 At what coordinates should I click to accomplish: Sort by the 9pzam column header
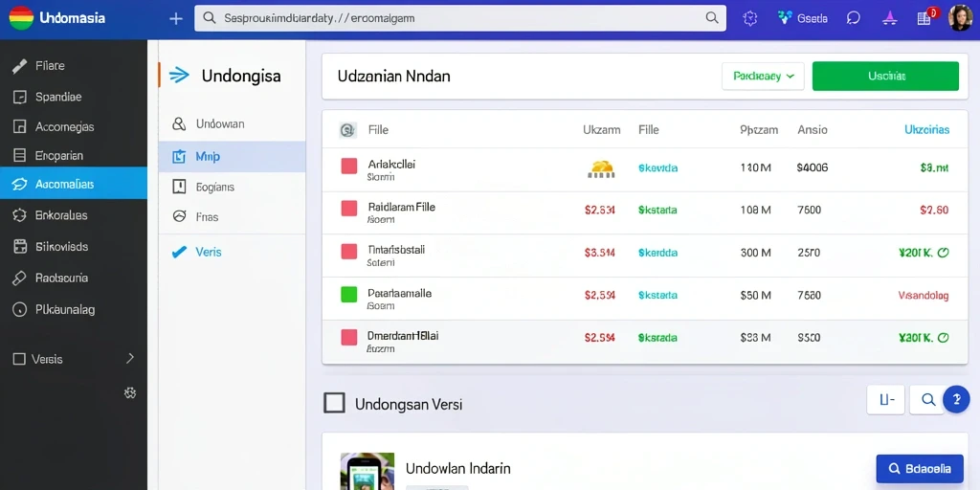[759, 130]
